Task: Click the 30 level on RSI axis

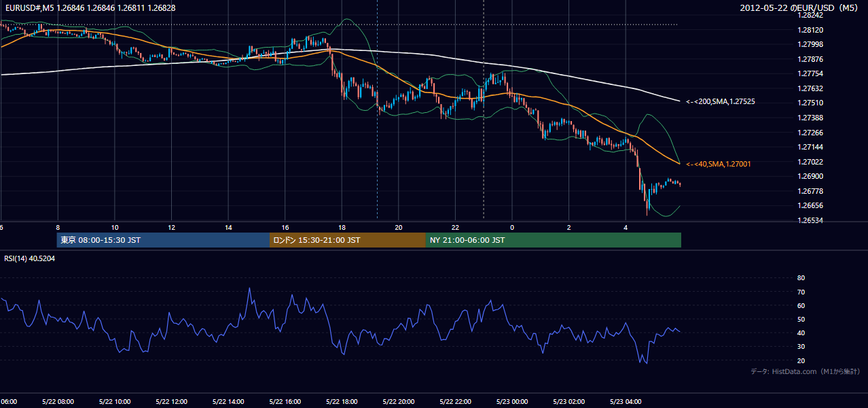Action: tap(801, 347)
